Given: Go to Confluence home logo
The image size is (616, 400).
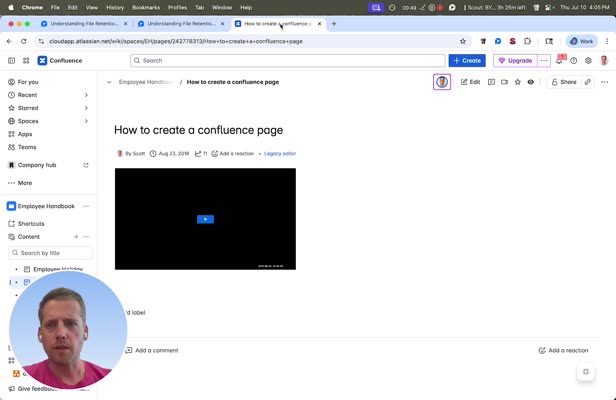Looking at the screenshot, I should 60,61.
